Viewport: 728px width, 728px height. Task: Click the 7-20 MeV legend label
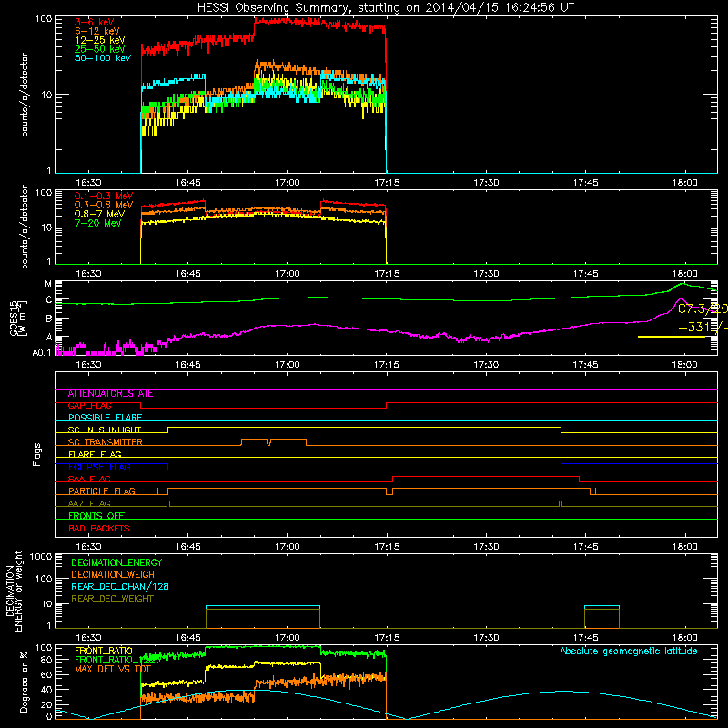[x=98, y=223]
